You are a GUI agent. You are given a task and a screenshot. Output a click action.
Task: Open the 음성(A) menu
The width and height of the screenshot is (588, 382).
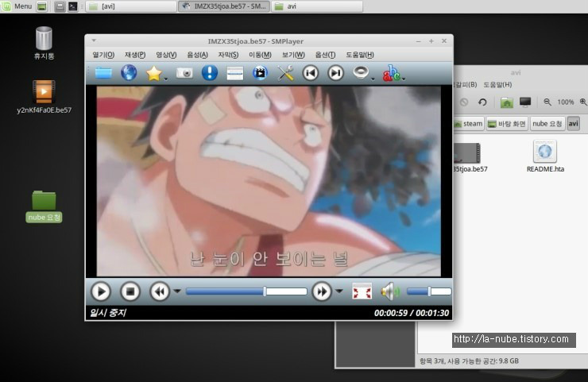point(197,55)
